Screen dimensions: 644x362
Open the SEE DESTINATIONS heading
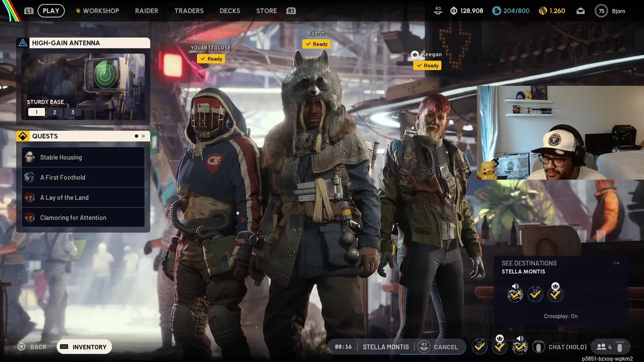point(529,263)
